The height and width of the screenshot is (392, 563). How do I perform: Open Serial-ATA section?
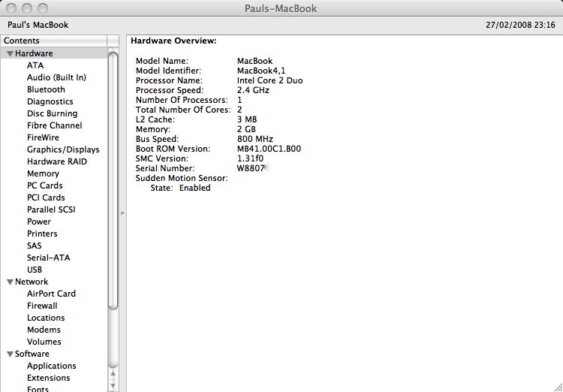(x=49, y=258)
